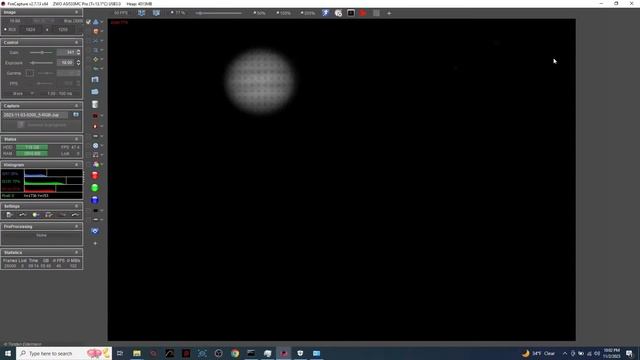This screenshot has height=360, width=640.
Task: Click first icon in Settings panel row
Action: pyautogui.click(x=9, y=215)
